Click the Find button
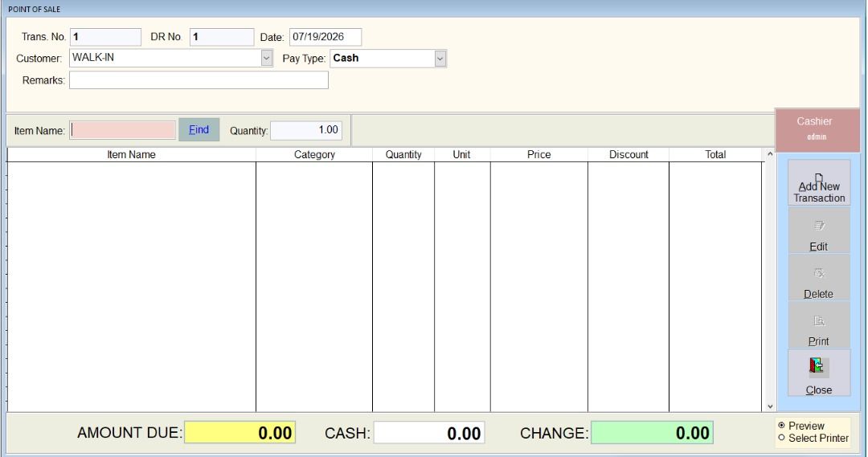This screenshot has width=868, height=457. (x=199, y=129)
